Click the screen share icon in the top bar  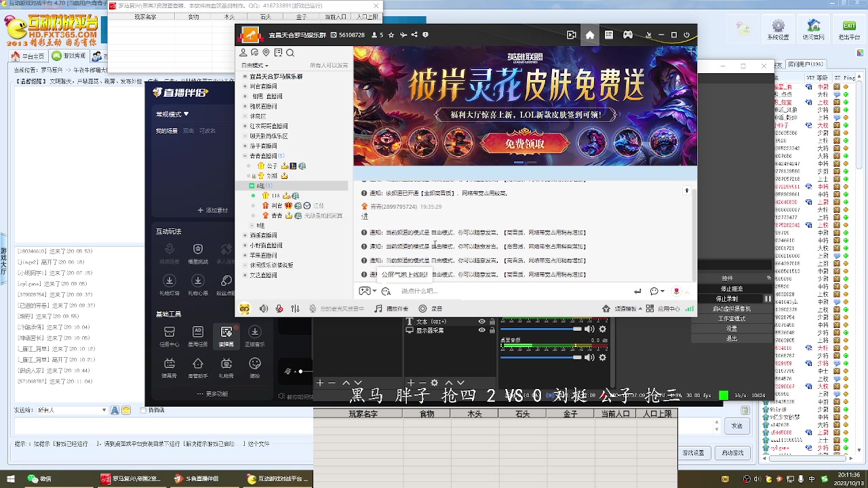click(x=572, y=35)
